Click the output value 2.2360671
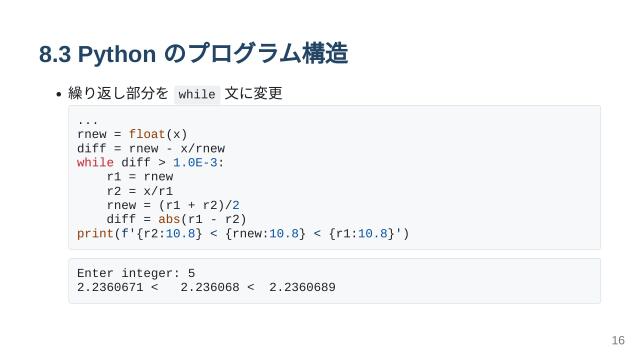The image size is (640, 360). [110, 287]
